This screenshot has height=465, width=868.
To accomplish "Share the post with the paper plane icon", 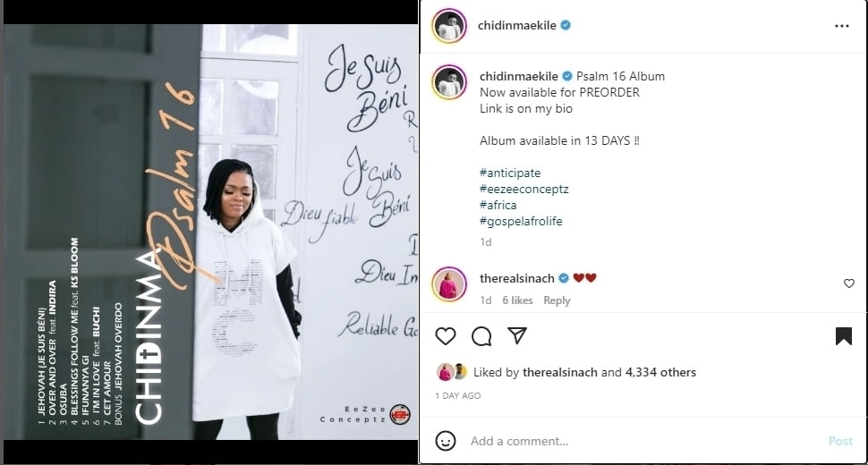I will (517, 335).
